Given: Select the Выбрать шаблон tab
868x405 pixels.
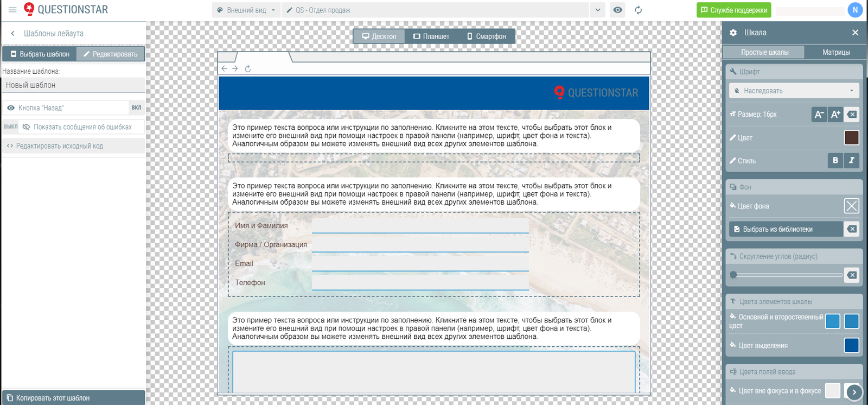Looking at the screenshot, I should point(40,54).
